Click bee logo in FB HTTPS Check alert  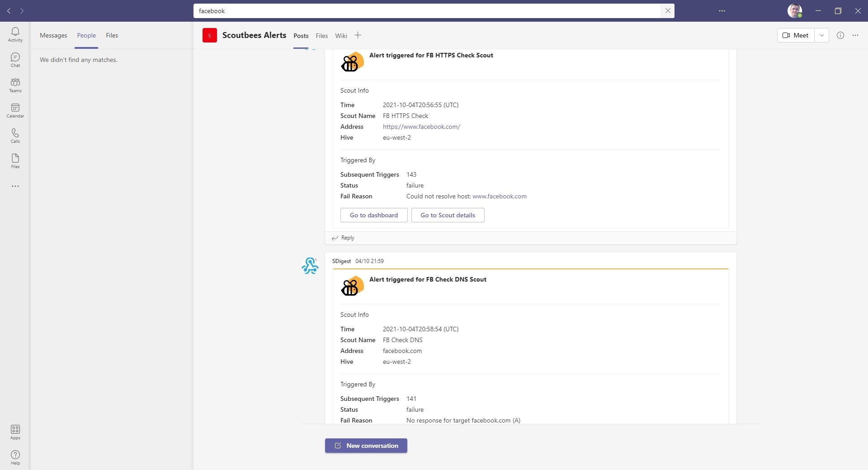[x=352, y=62]
